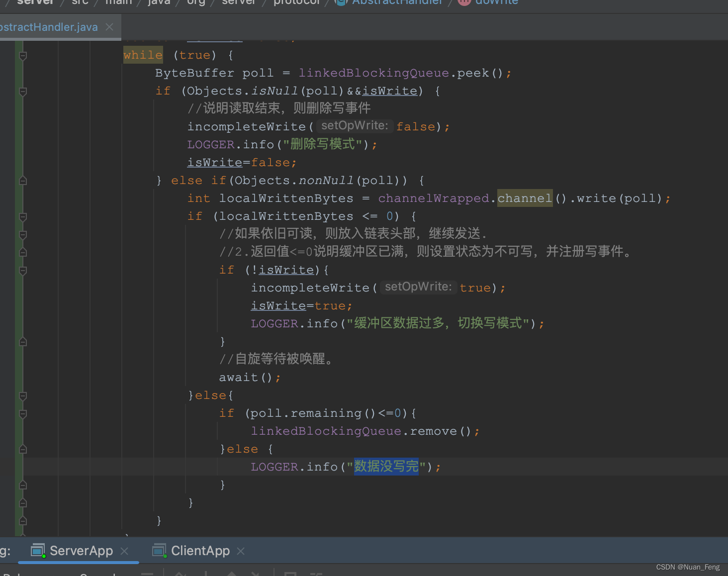Viewport: 728px width, 576px height.
Task: Select the ServerApp run tab
Action: pos(81,551)
